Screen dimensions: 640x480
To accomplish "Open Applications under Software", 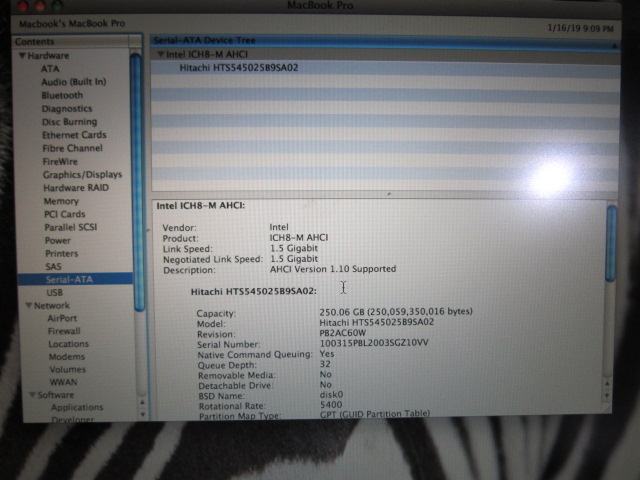I will tap(77, 407).
